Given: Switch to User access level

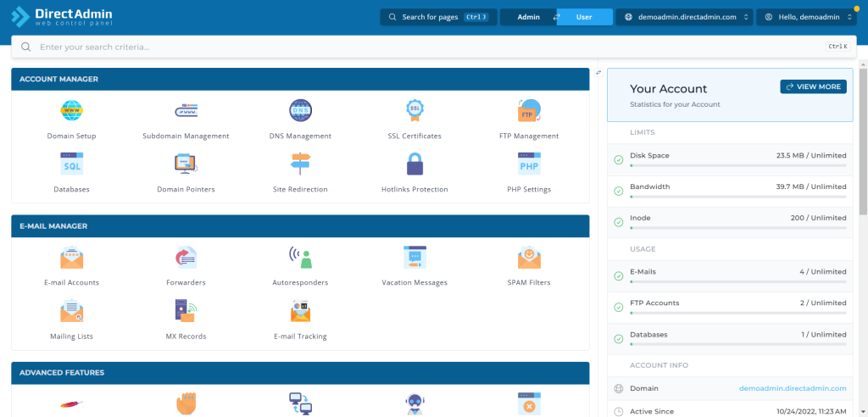Looking at the screenshot, I should point(584,17).
